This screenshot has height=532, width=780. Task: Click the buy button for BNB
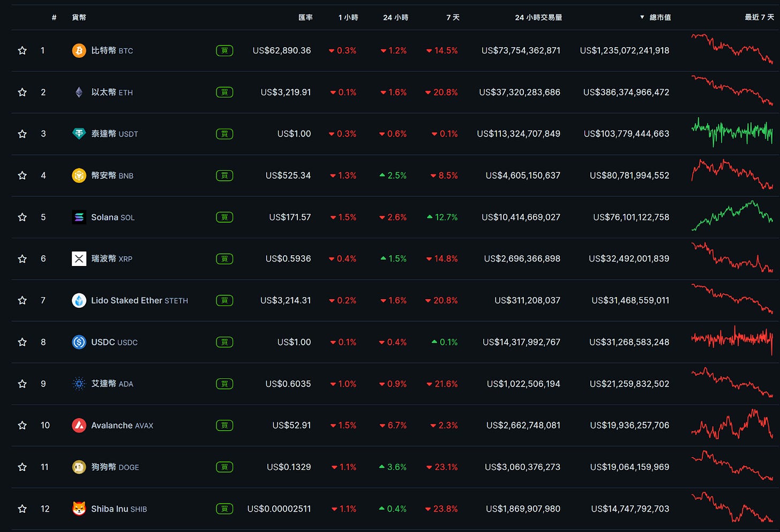[x=224, y=176]
